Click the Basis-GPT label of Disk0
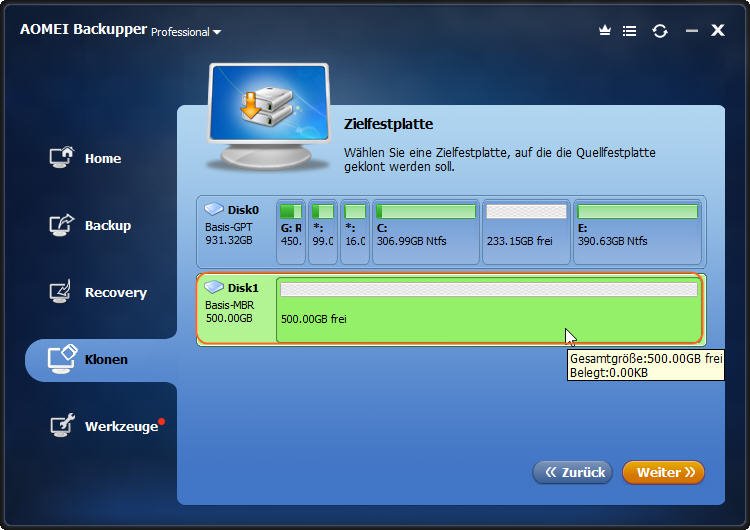This screenshot has height=530, width=750. coord(229,227)
